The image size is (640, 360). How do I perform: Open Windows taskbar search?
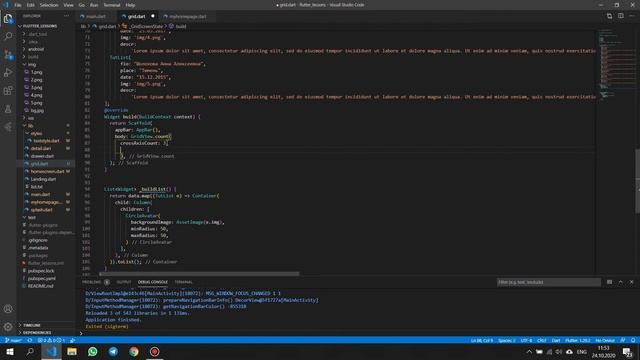click(x=30, y=351)
